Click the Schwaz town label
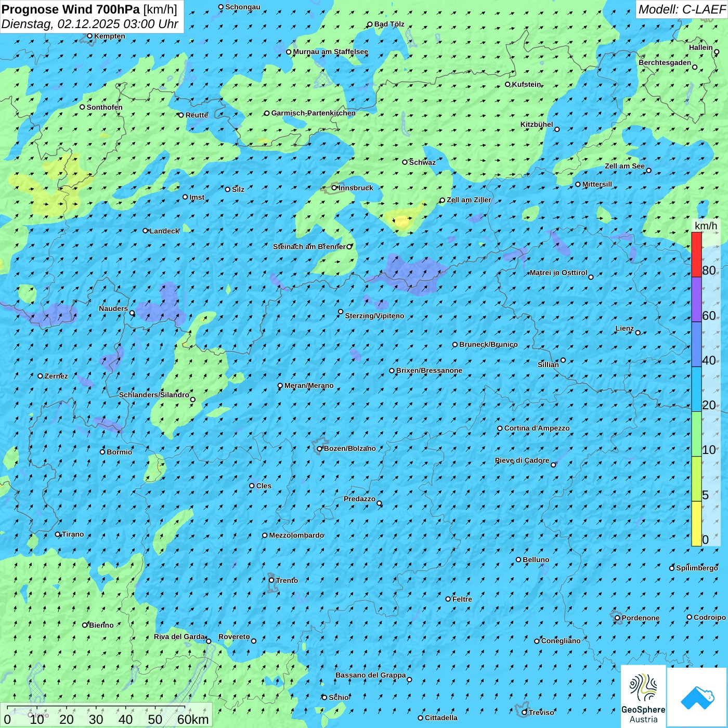The width and height of the screenshot is (728, 728). [422, 162]
